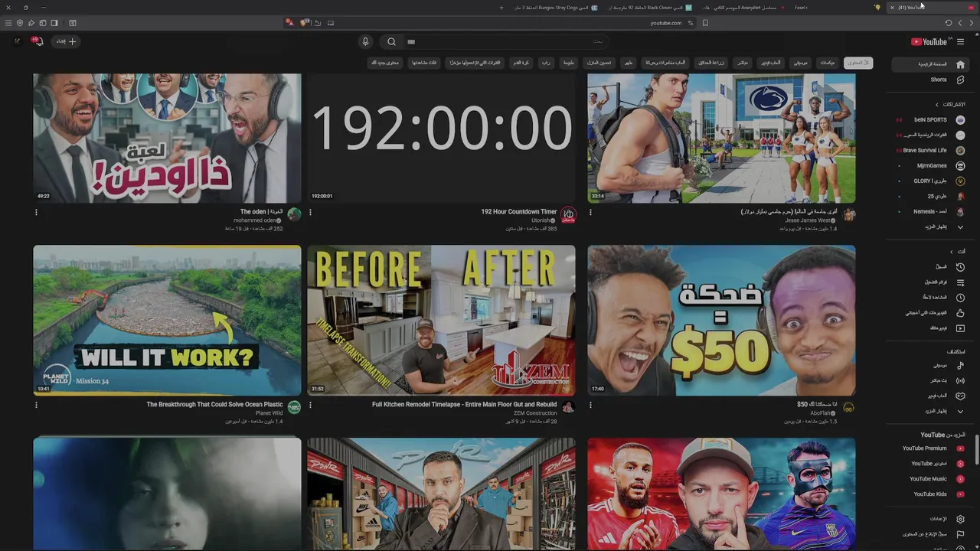980x551 pixels.
Task: Open The Breakthrough That Could Solve Ocean Plastic title
Action: tap(214, 405)
